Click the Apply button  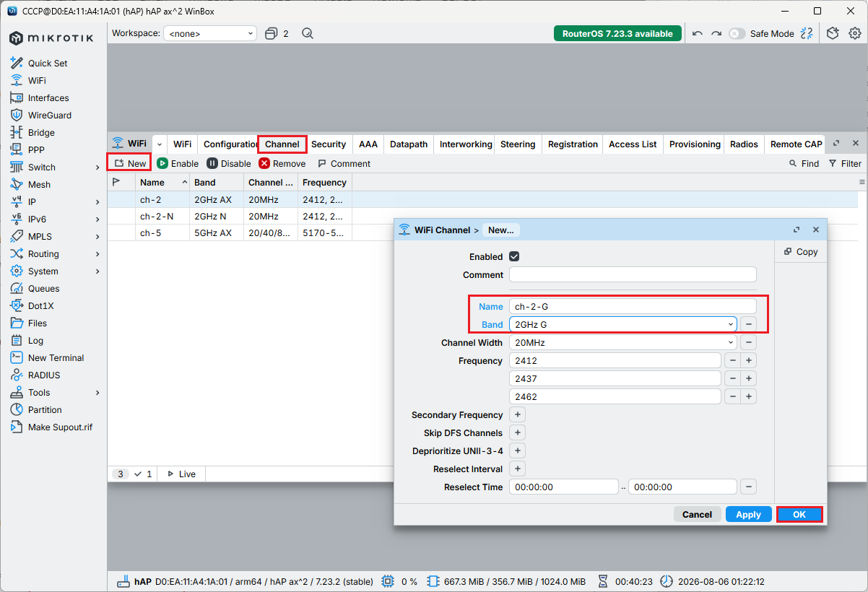(x=748, y=514)
